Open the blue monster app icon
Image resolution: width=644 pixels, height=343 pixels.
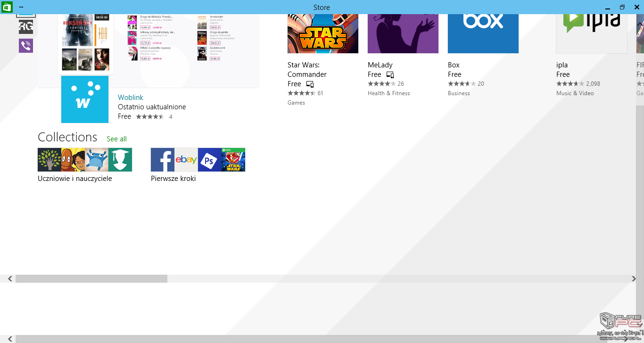97,160
